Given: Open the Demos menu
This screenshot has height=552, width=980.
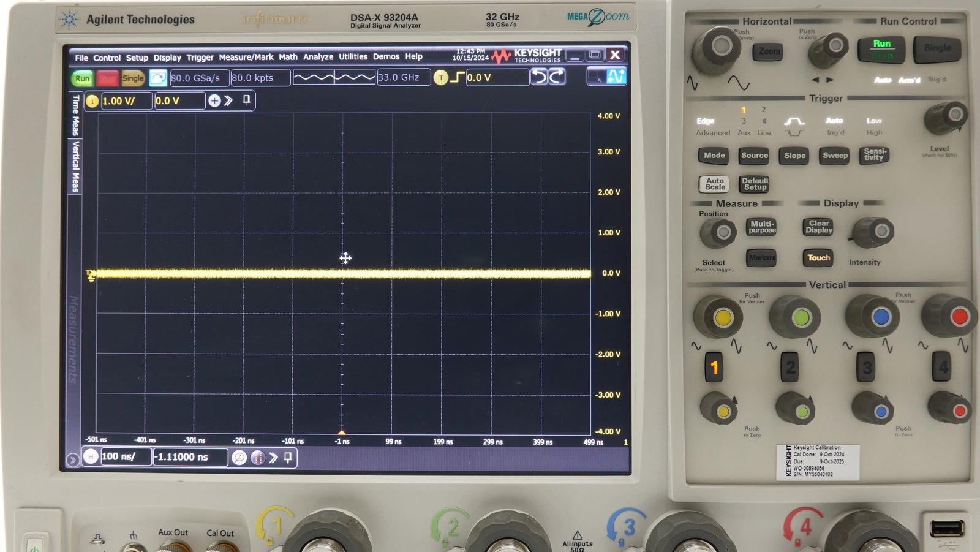Looking at the screenshot, I should coord(386,56).
